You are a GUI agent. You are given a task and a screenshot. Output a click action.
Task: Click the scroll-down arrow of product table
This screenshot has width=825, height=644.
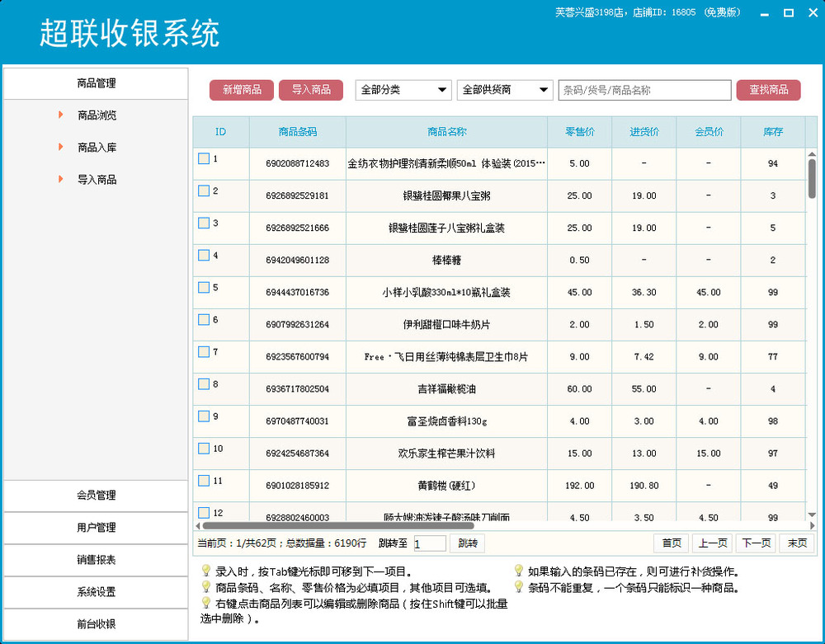[x=812, y=515]
